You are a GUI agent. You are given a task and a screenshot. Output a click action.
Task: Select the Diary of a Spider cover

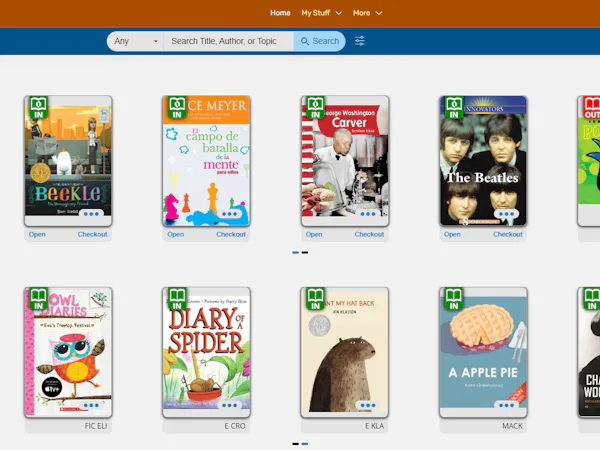click(x=207, y=352)
